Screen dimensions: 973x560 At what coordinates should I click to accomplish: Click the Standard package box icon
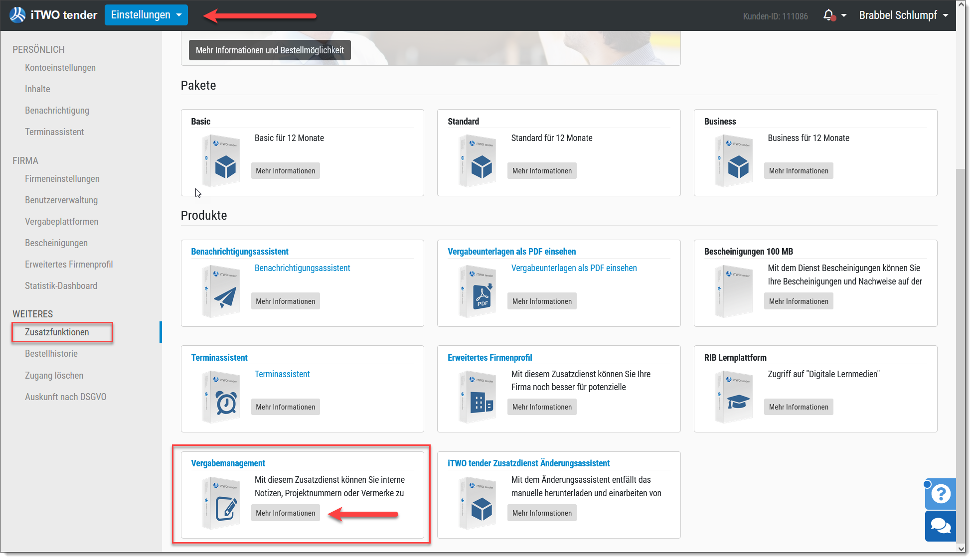coord(478,160)
